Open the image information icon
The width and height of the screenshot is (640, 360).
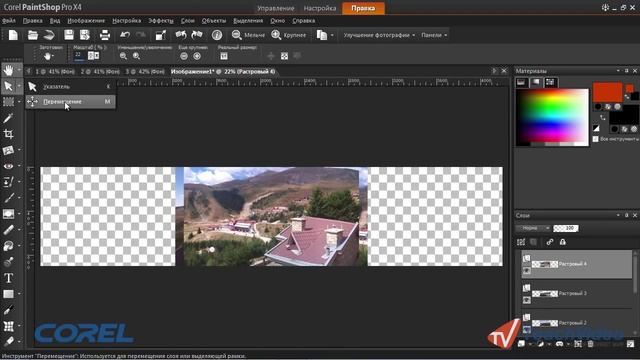217,35
